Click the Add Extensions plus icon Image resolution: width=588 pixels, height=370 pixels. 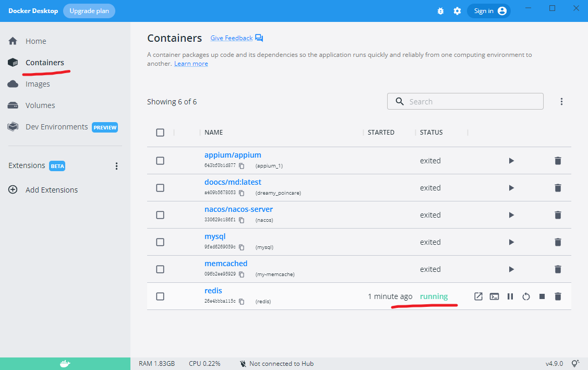13,189
